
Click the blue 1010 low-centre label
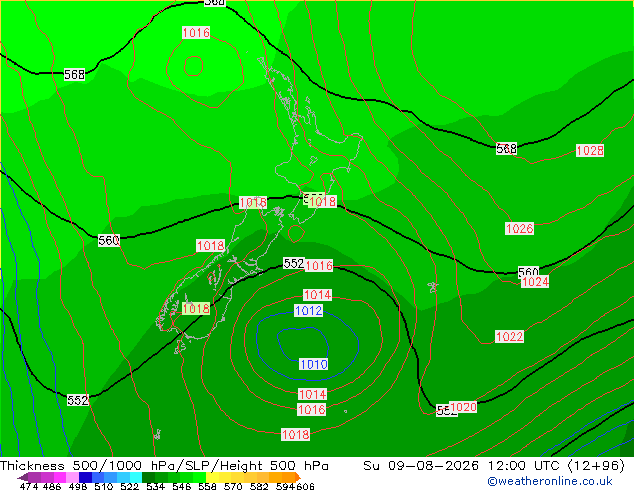[x=313, y=364]
